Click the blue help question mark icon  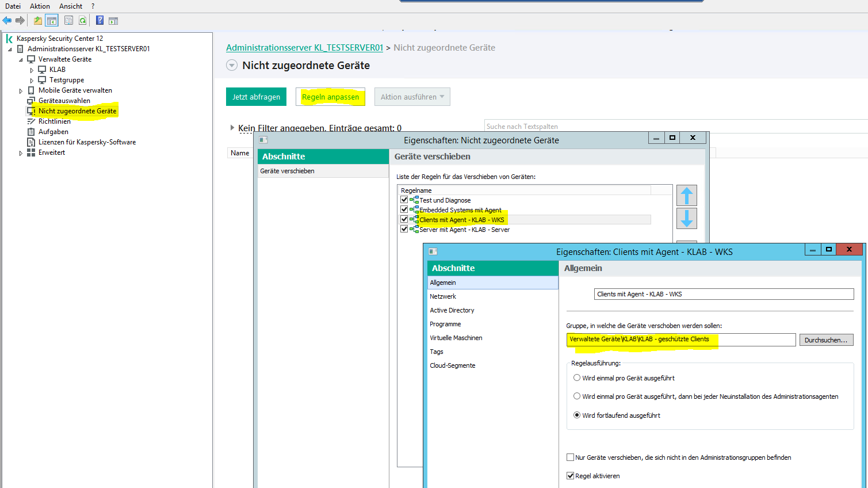pos(100,21)
